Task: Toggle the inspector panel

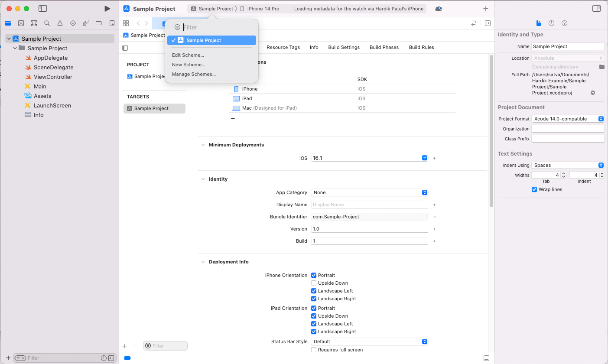Action: (x=596, y=9)
